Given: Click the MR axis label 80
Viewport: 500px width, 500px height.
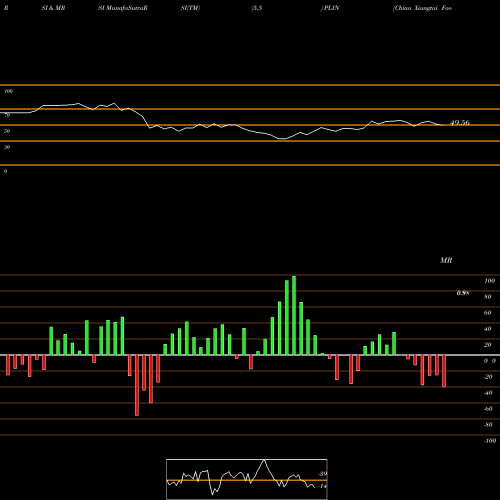Looking at the screenshot, I should (x=488, y=297).
